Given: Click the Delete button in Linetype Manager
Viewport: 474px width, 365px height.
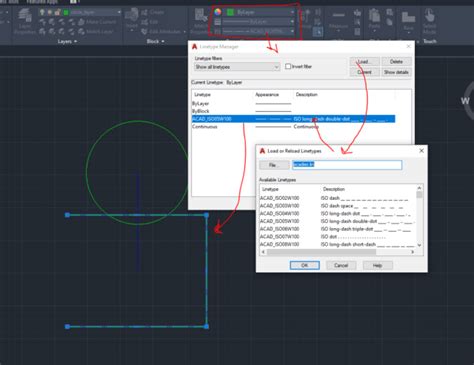Looking at the screenshot, I should pyautogui.click(x=396, y=62).
